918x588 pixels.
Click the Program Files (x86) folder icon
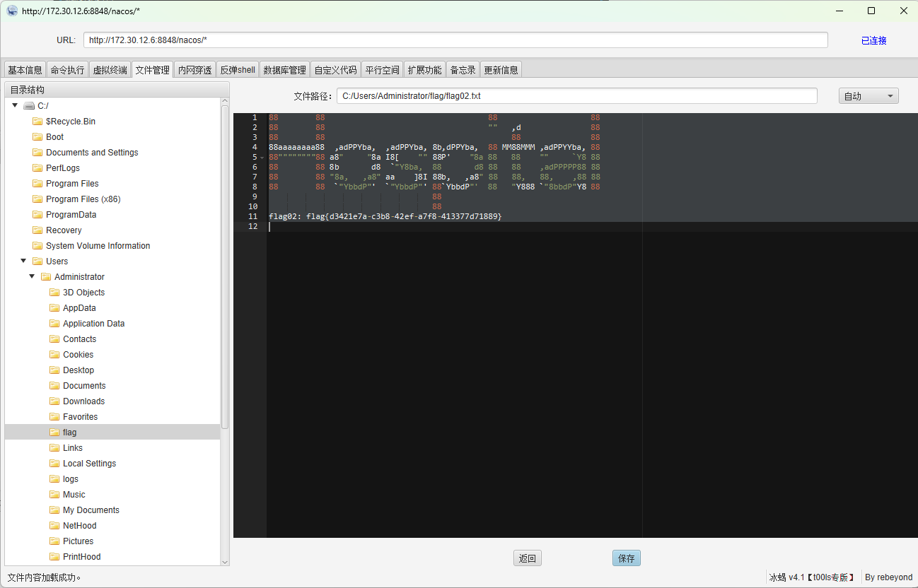point(37,199)
